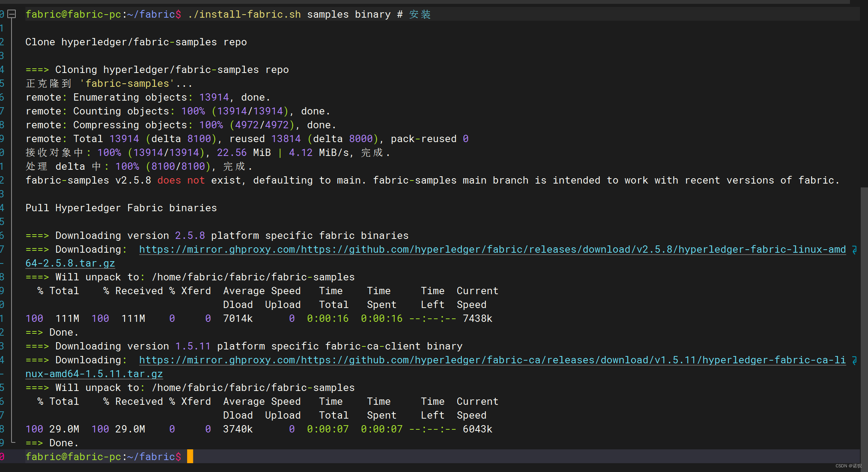868x472 pixels.
Task: Click the ./install-fabric.sh command text
Action: [244, 15]
